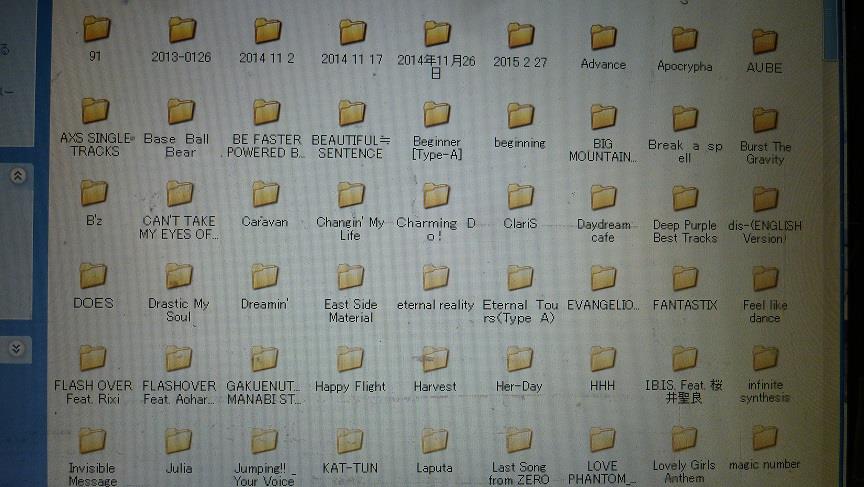Viewport: 864px width, 487px height.
Task: Select the AXS SINGLE TRACKS folder
Action: (x=95, y=110)
